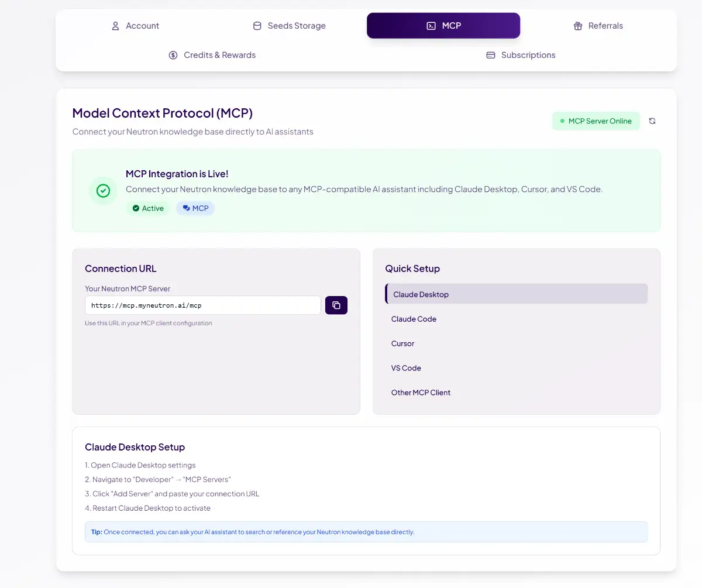
Task: Click the Seeds Storage database icon
Action: point(257,26)
